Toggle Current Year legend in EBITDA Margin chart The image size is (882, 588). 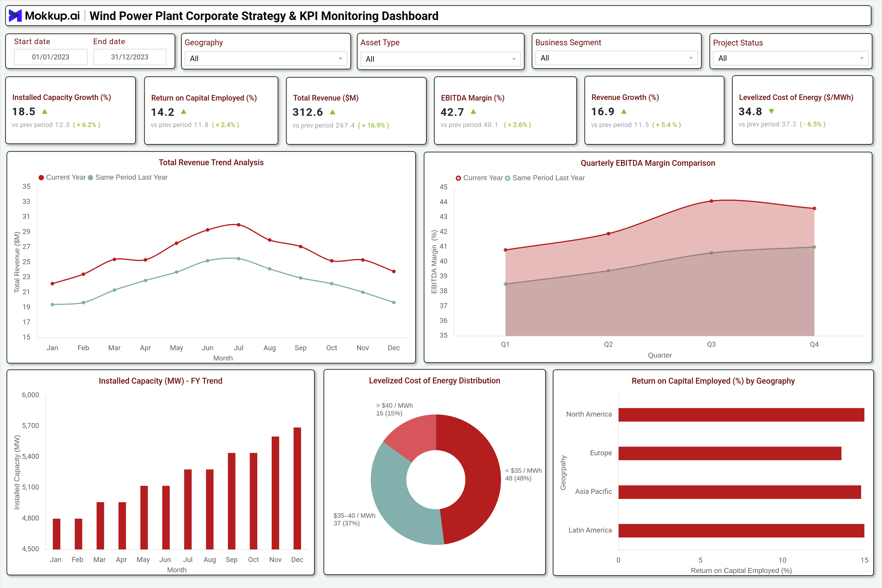pos(479,178)
